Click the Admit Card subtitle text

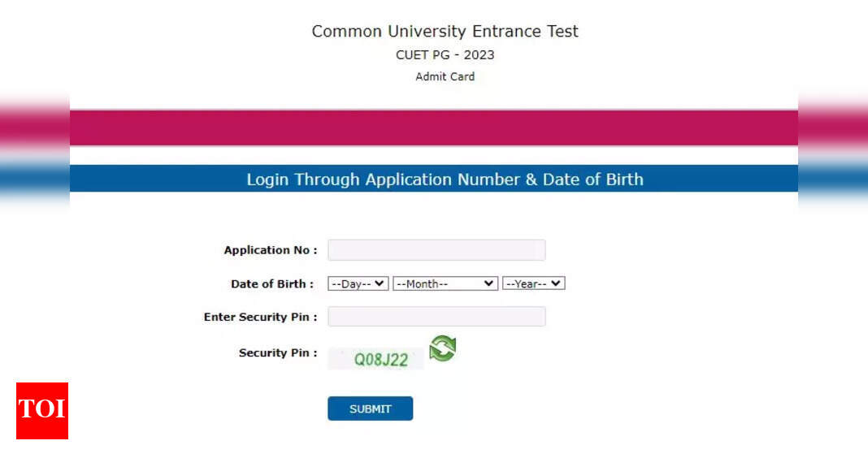coord(445,77)
